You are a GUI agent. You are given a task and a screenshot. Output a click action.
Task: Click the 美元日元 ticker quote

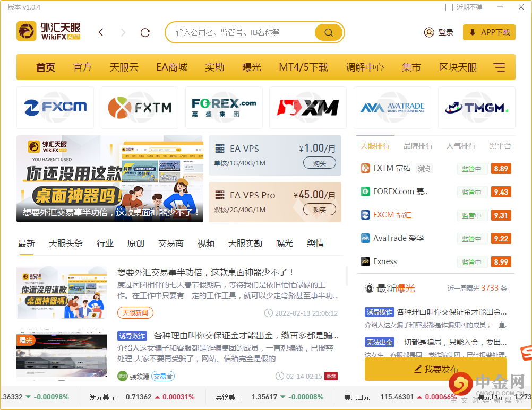coord(400,397)
